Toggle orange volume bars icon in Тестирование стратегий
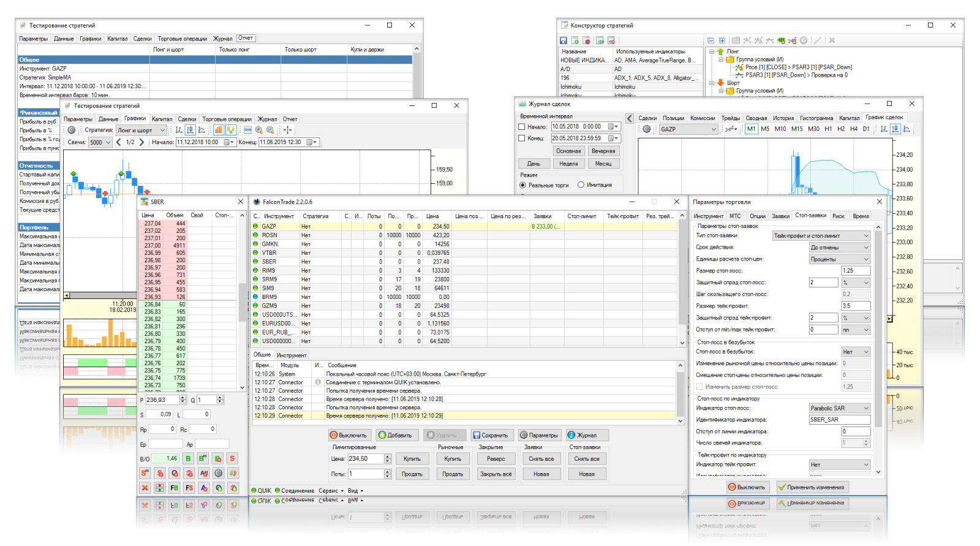This screenshot has width=980, height=546. coord(219,130)
